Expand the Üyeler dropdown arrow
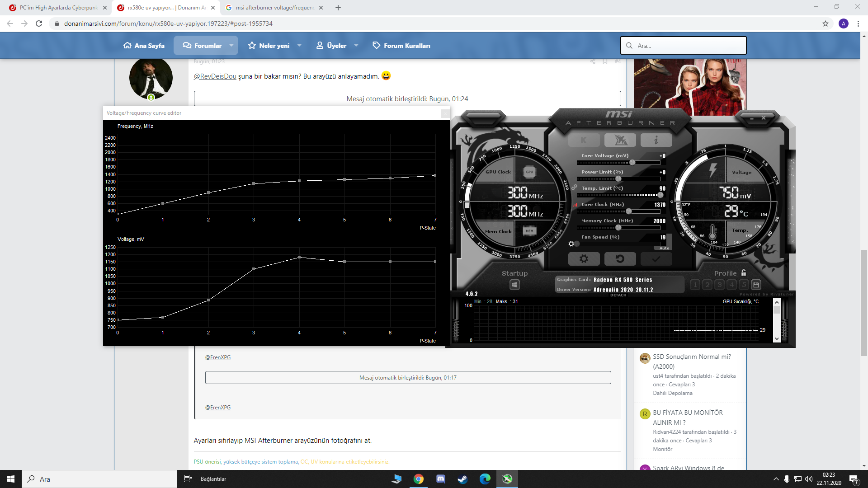The image size is (868, 488). (356, 46)
